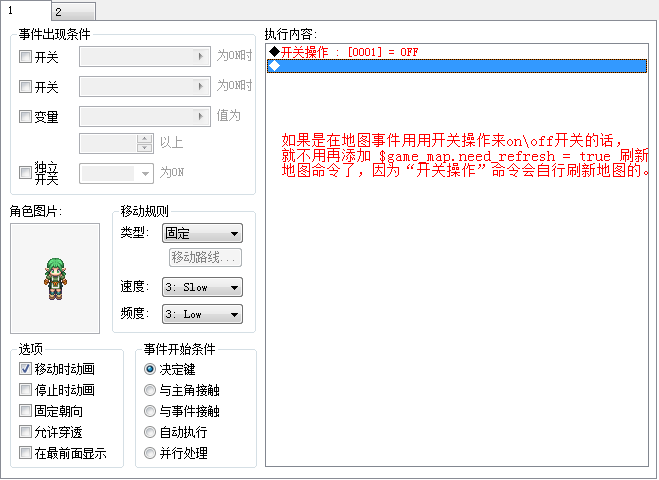659x480 pixels.
Task: Open the first 开关 switch selector field
Action: point(145,56)
